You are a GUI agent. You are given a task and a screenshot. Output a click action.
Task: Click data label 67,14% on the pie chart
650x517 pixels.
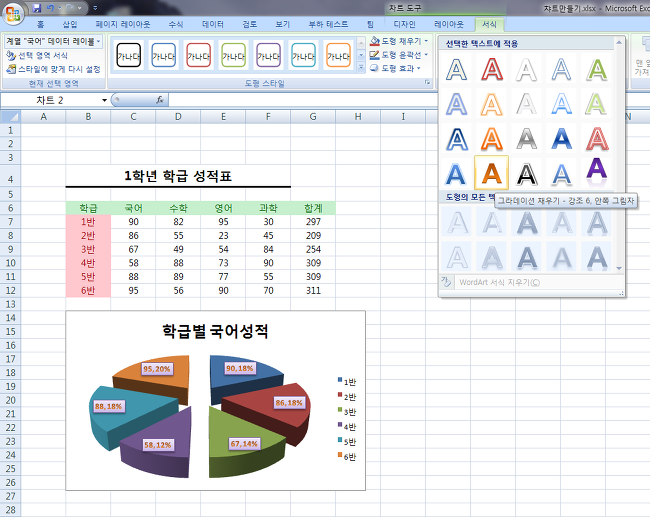(x=244, y=444)
